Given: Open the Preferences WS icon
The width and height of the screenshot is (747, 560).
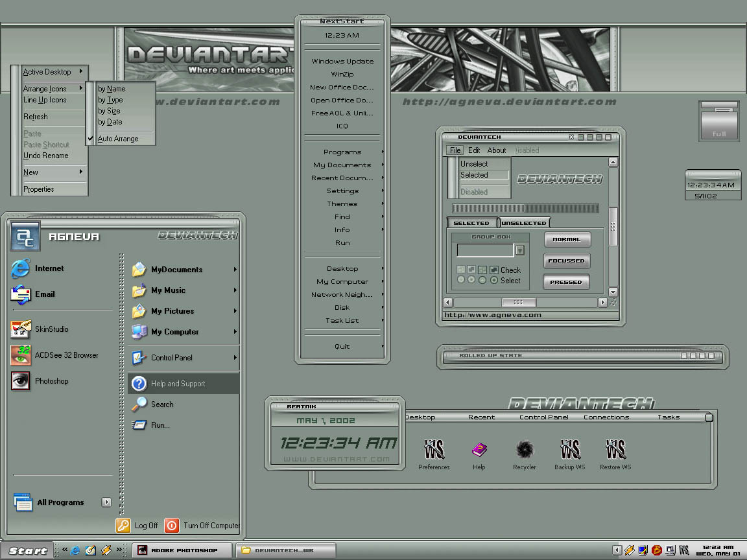Looking at the screenshot, I should [434, 449].
